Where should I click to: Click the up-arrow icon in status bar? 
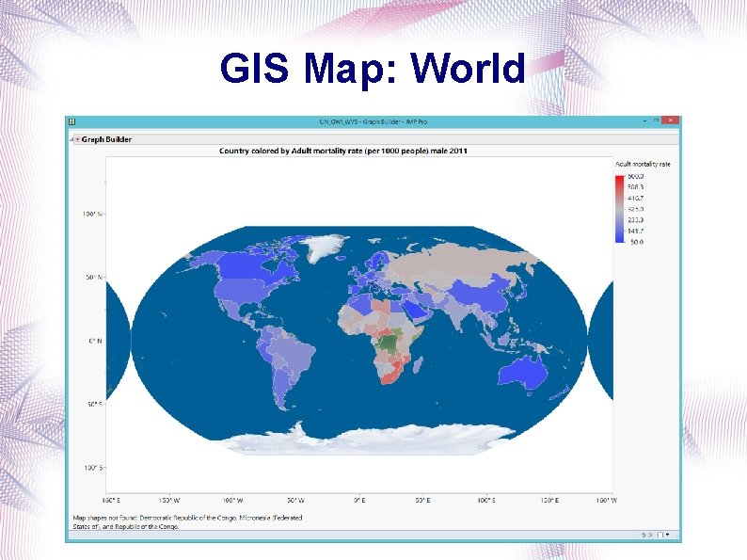644,535
